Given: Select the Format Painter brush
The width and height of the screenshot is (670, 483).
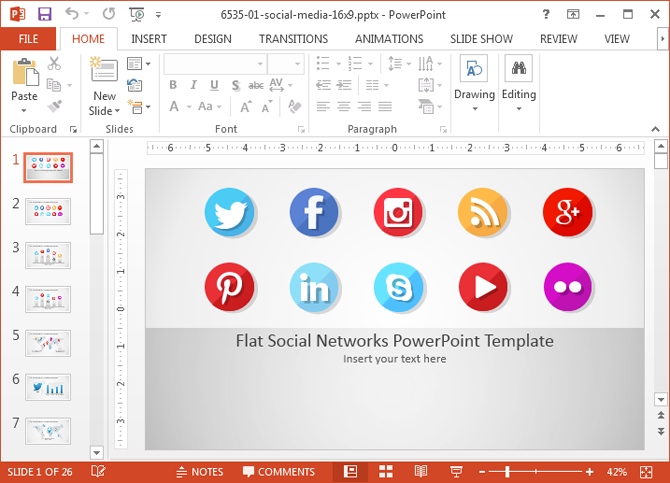Looking at the screenshot, I should [55, 106].
